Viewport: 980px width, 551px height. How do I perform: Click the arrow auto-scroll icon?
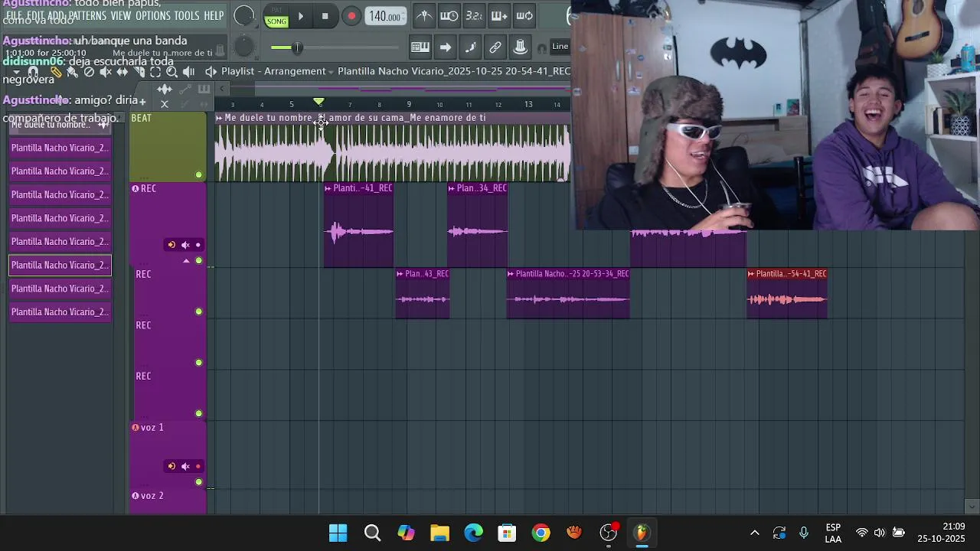446,47
